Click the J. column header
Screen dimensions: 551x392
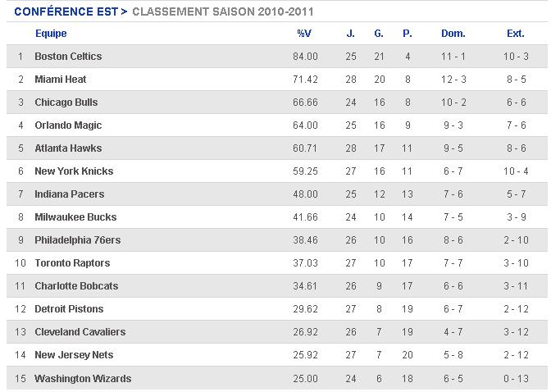[x=350, y=34]
